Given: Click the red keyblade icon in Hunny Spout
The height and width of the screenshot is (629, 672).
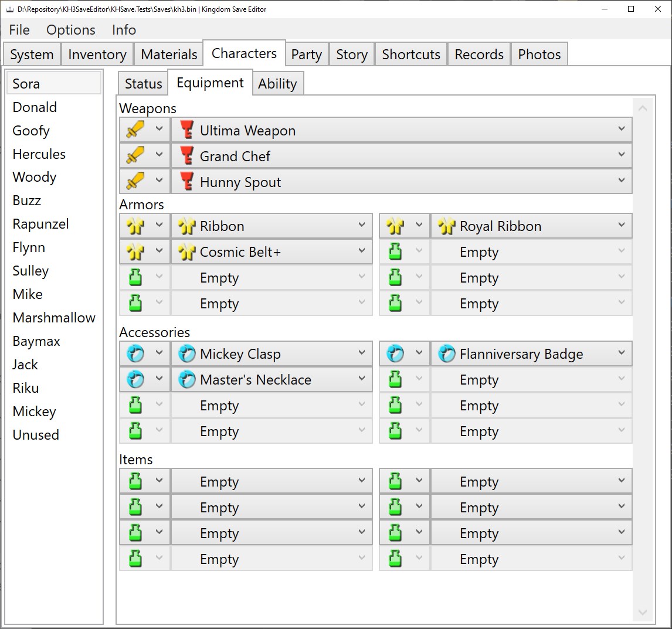Looking at the screenshot, I should click(x=187, y=181).
